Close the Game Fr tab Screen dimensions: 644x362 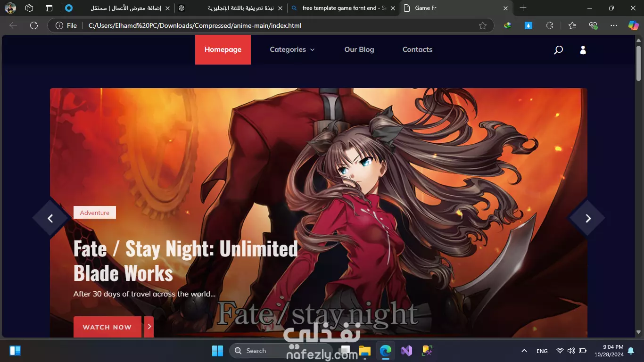[505, 8]
